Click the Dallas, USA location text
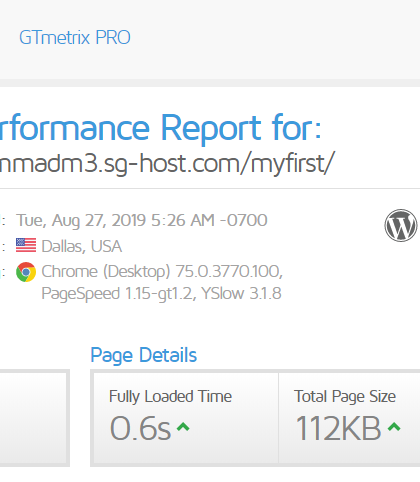Screen dimensions: 420x482 pyautogui.click(x=82, y=246)
